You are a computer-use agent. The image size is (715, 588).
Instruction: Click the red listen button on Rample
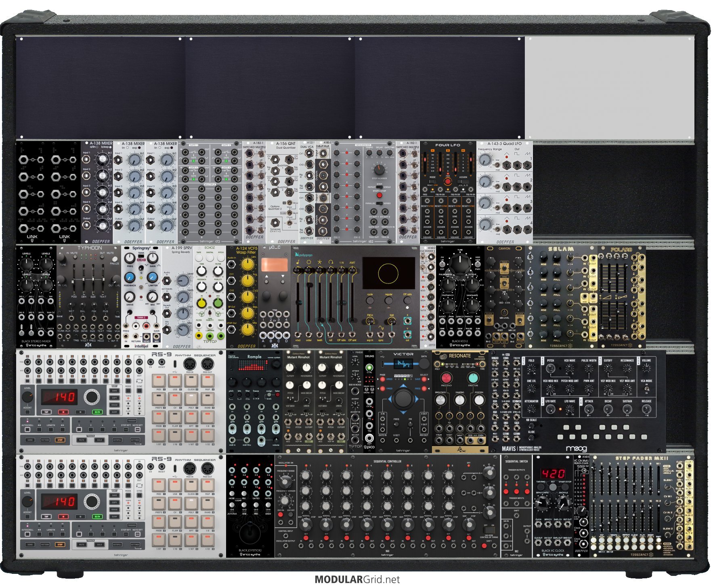(277, 395)
